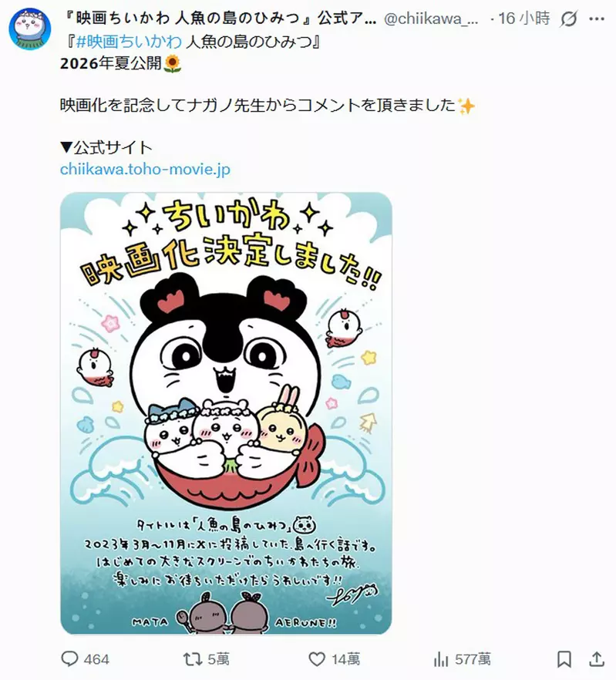The image size is (616, 680).
Task: Open the @chiikawa_ handle profile
Action: coord(431,19)
